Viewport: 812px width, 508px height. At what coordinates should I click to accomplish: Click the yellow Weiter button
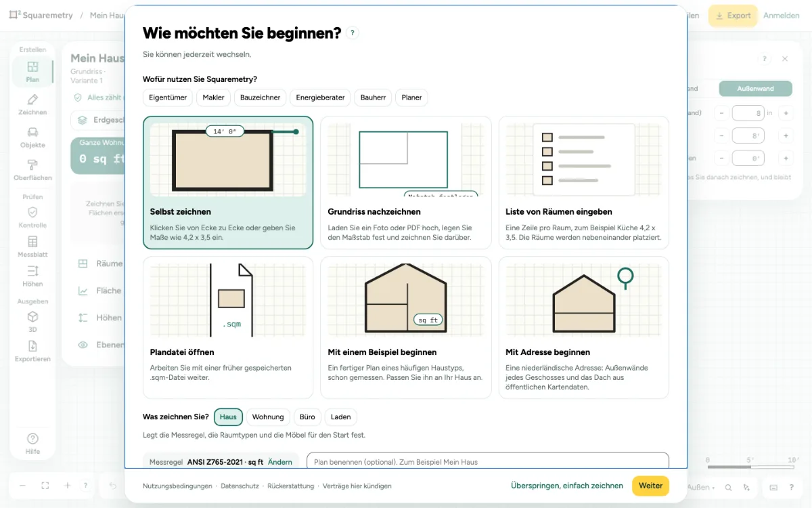click(x=650, y=486)
